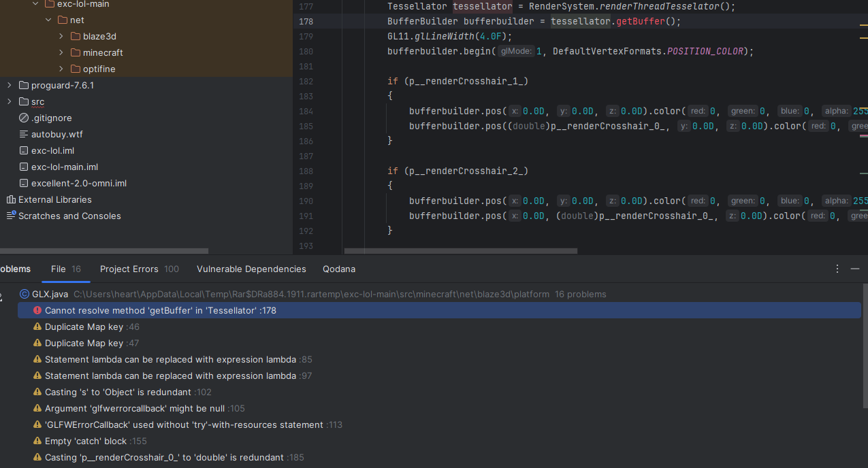Click editor gutter at line 182
This screenshot has height=468, width=868.
pyautogui.click(x=306, y=81)
